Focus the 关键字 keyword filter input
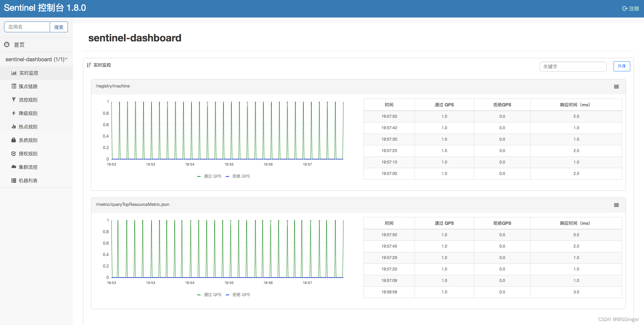Screen dimensions: 644x325 (573, 67)
